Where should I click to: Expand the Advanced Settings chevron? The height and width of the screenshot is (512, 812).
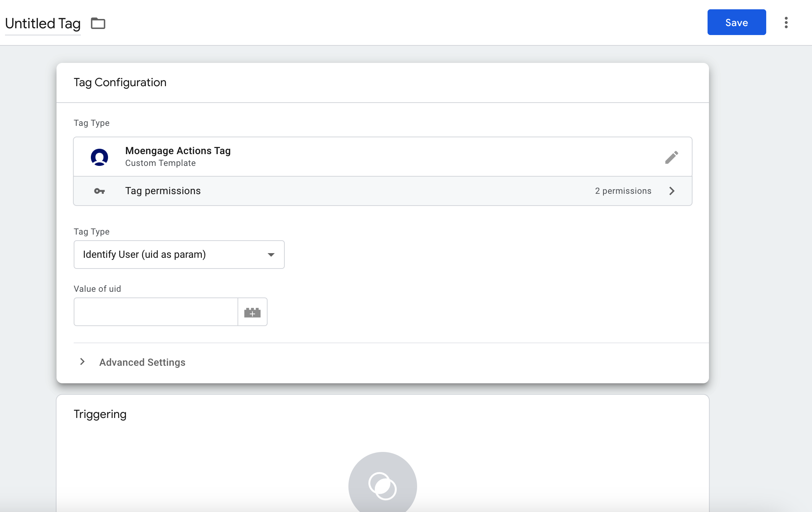[x=82, y=362]
